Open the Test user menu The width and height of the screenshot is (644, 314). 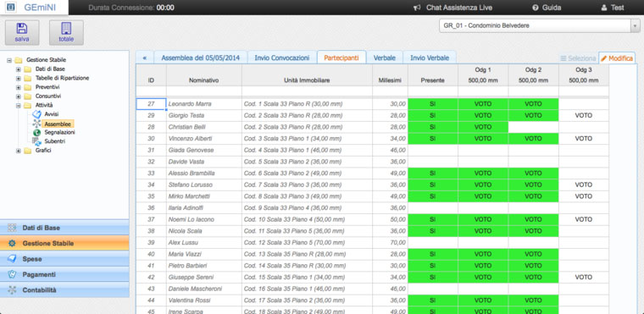pos(613,8)
